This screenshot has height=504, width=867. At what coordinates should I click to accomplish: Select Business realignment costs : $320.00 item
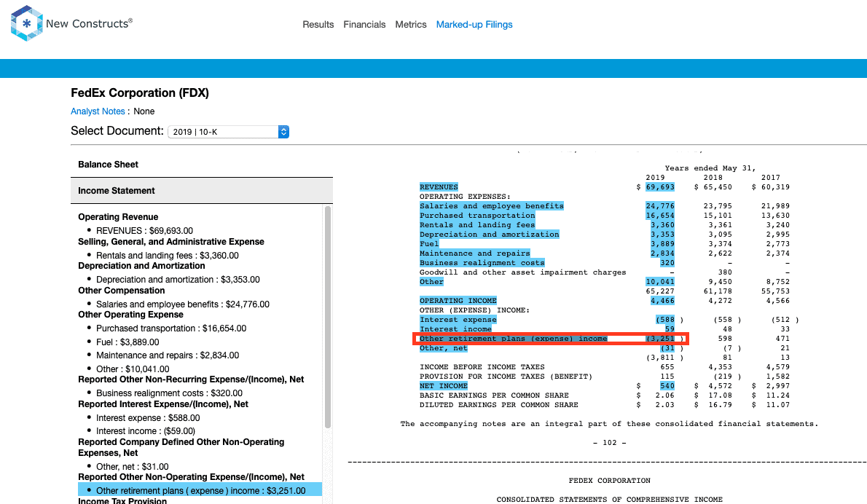tap(169, 393)
